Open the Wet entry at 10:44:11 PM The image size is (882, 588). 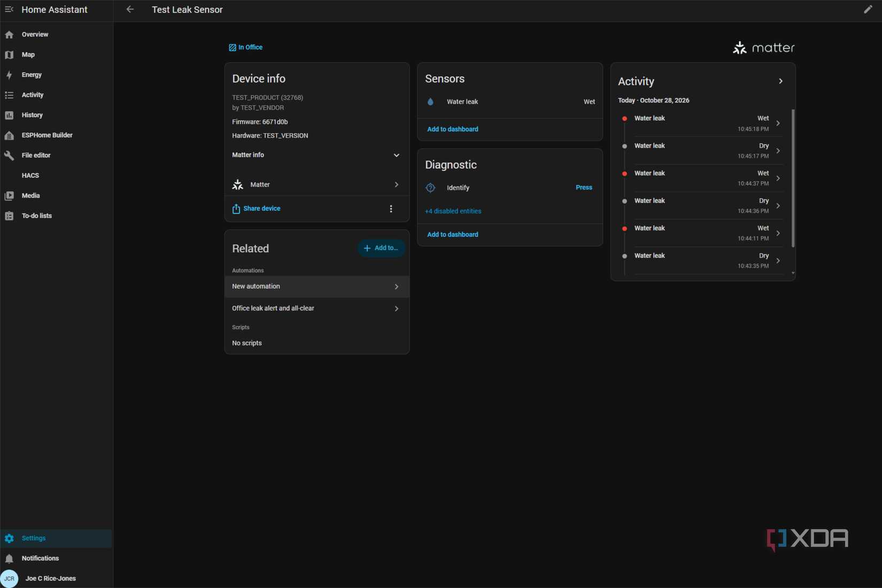[701, 233]
